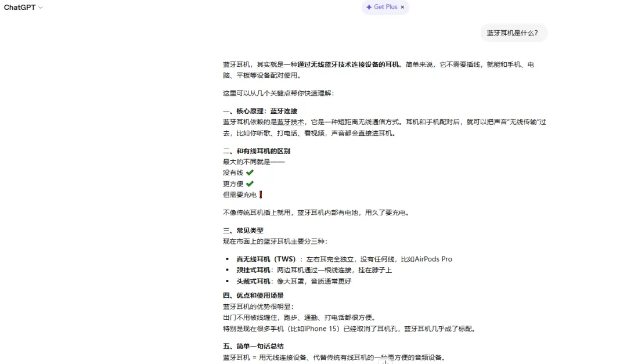Click the Get Plus upgrade button
627x364 pixels.
click(x=381, y=7)
